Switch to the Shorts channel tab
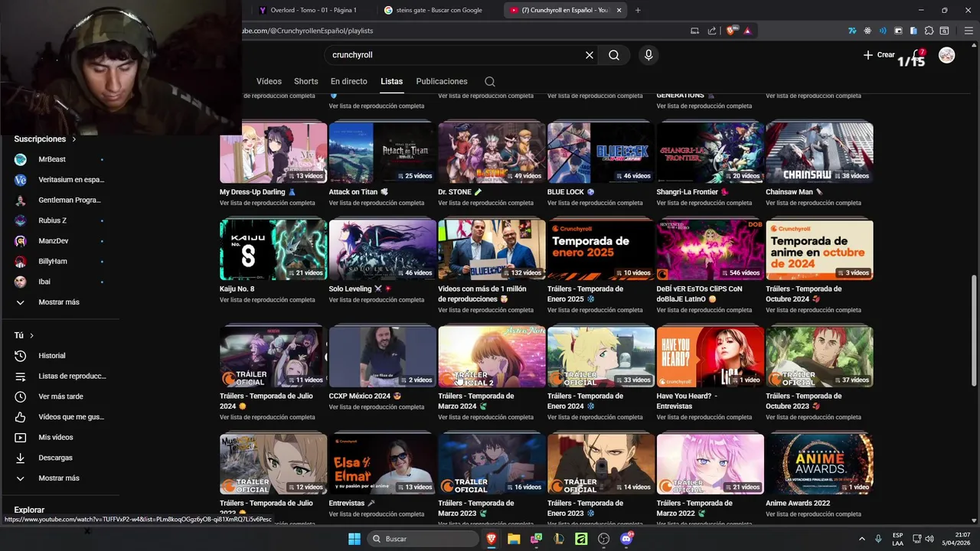Screen dimensions: 980x551 click(x=305, y=81)
